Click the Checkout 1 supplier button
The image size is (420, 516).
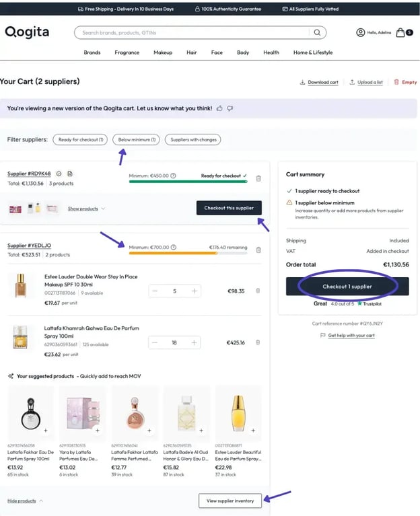(347, 287)
